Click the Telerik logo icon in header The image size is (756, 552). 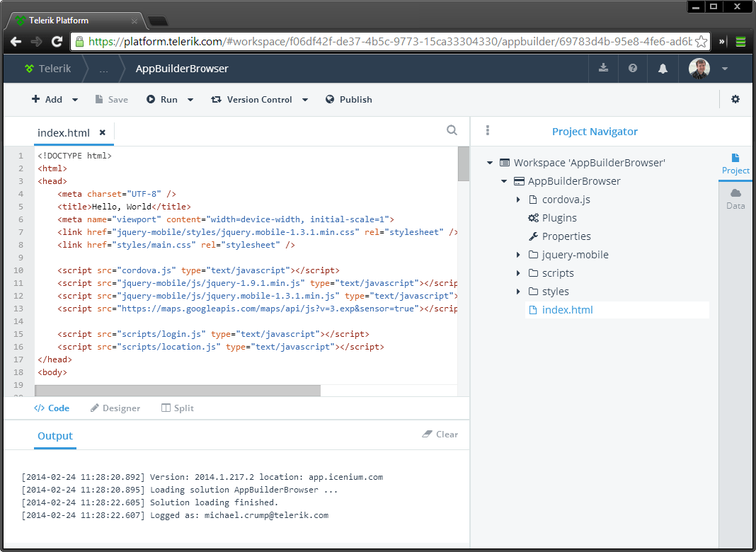point(30,69)
